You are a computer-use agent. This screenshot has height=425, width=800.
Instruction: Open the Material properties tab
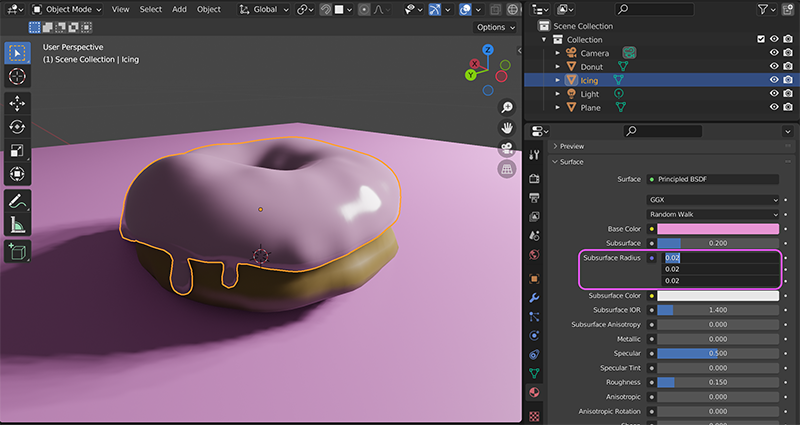[x=534, y=392]
